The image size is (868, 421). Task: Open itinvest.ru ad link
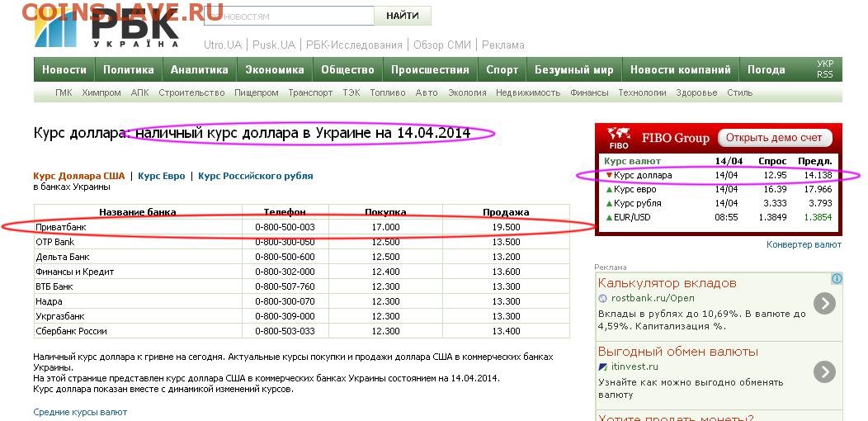[634, 367]
